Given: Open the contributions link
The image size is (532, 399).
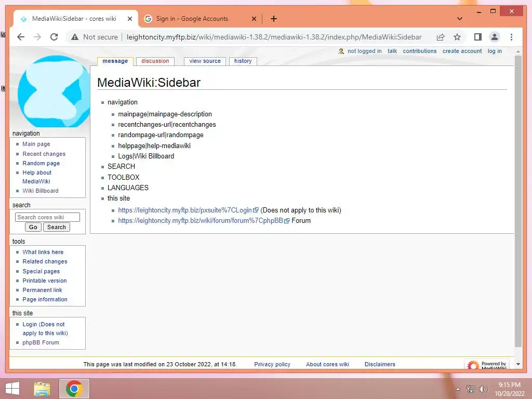Looking at the screenshot, I should tap(420, 51).
